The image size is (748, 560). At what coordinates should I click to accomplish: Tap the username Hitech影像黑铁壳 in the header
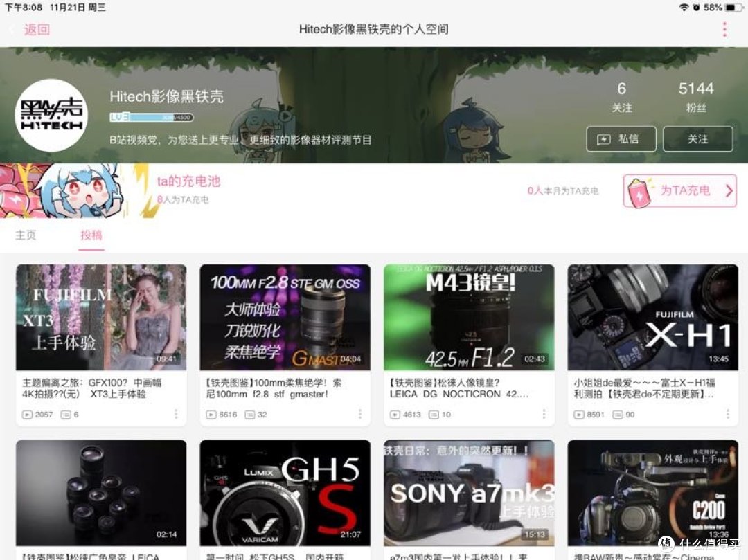coord(166,96)
